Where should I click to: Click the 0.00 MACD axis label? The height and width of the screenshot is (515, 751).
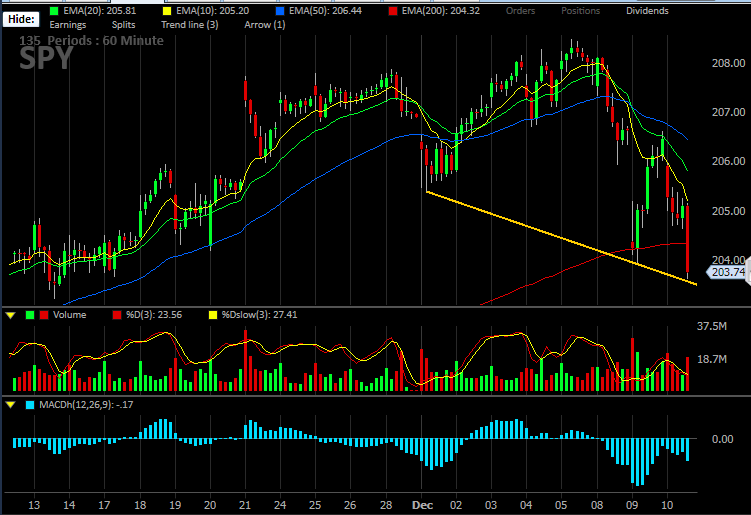[x=722, y=439]
